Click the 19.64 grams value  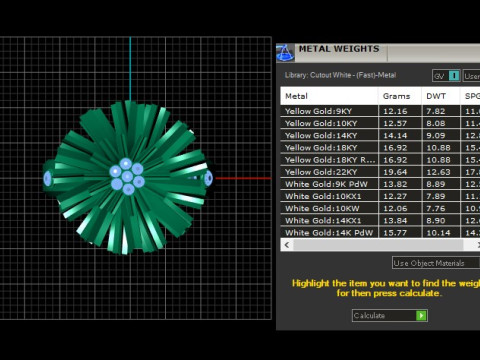(395, 172)
